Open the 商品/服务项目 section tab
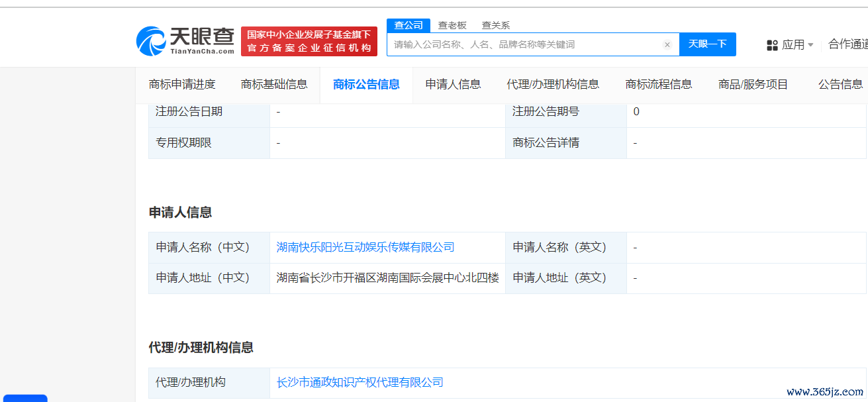868x402 pixels. [753, 84]
